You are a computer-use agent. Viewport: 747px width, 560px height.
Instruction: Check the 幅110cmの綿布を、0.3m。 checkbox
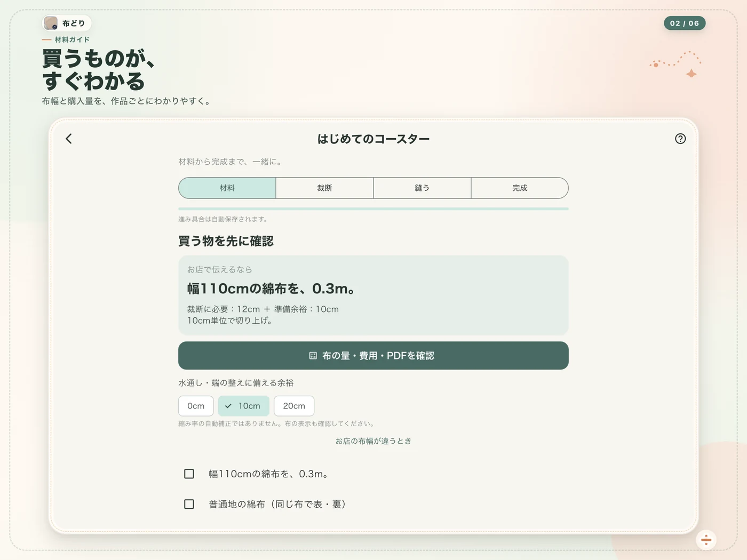tap(189, 474)
